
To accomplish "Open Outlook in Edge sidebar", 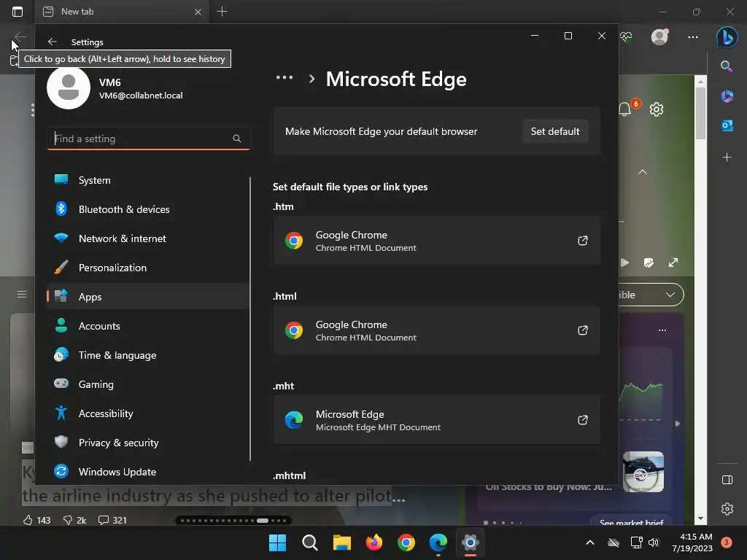I will [727, 125].
